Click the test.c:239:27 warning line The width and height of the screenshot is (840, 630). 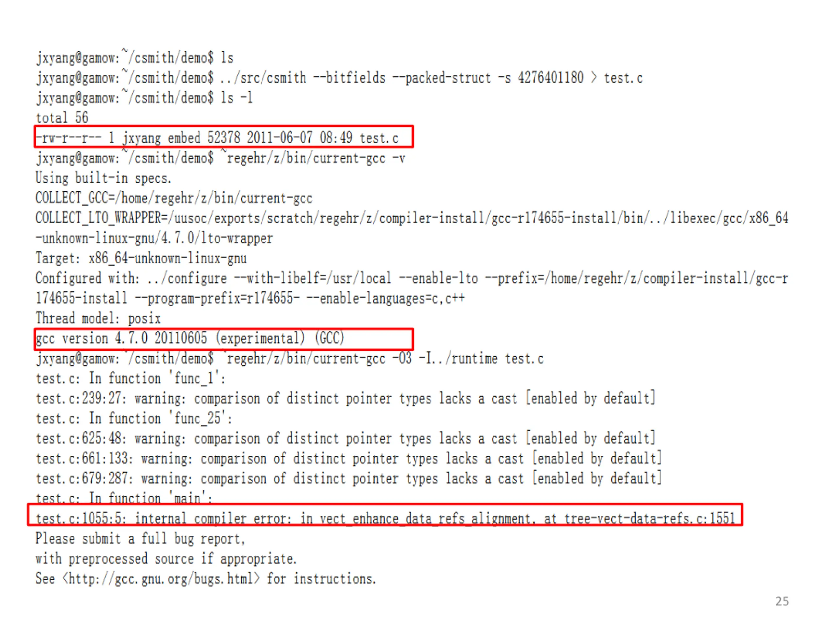(x=346, y=398)
